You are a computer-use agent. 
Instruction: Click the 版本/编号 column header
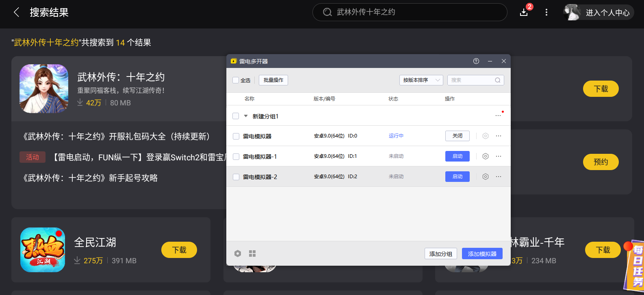pyautogui.click(x=324, y=99)
